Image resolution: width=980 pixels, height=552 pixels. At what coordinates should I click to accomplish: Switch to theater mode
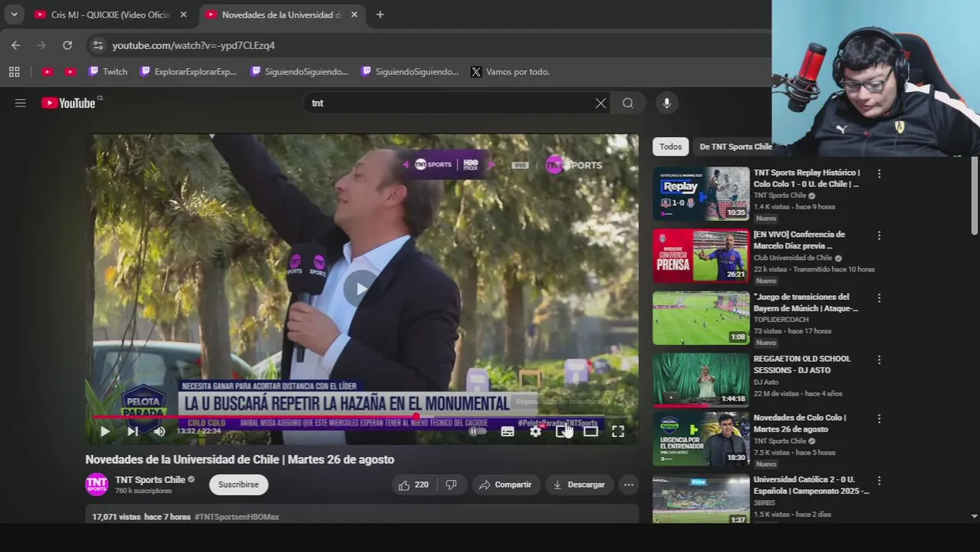pyautogui.click(x=590, y=432)
